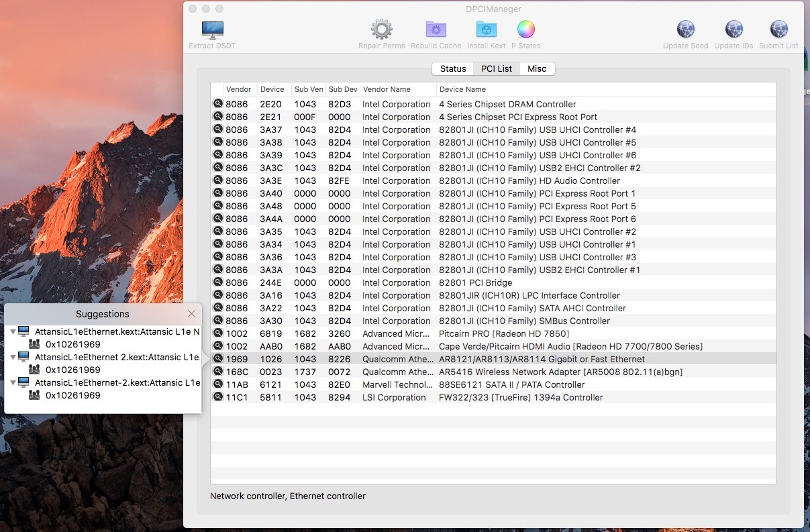
Task: Open the Rebuild Cache tool
Action: pos(436,30)
